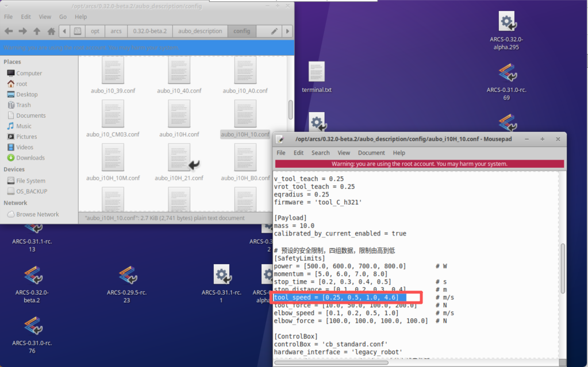This screenshot has width=588, height=367.
Task: Click the arcs path bar button
Action: coord(116,31)
